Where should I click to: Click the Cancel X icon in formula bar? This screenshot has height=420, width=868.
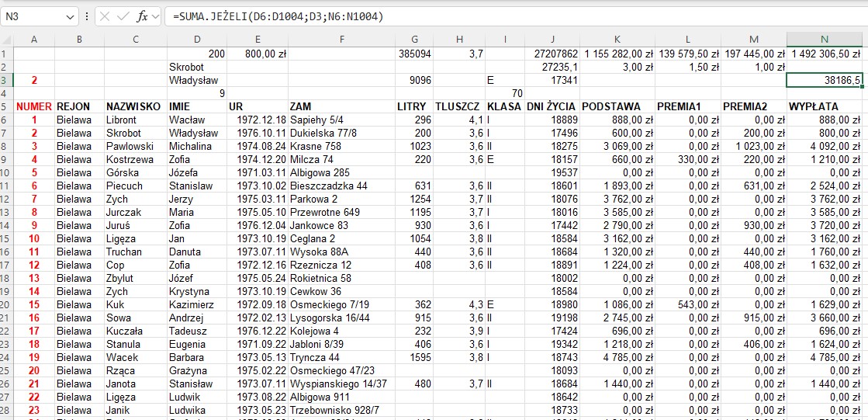[105, 16]
